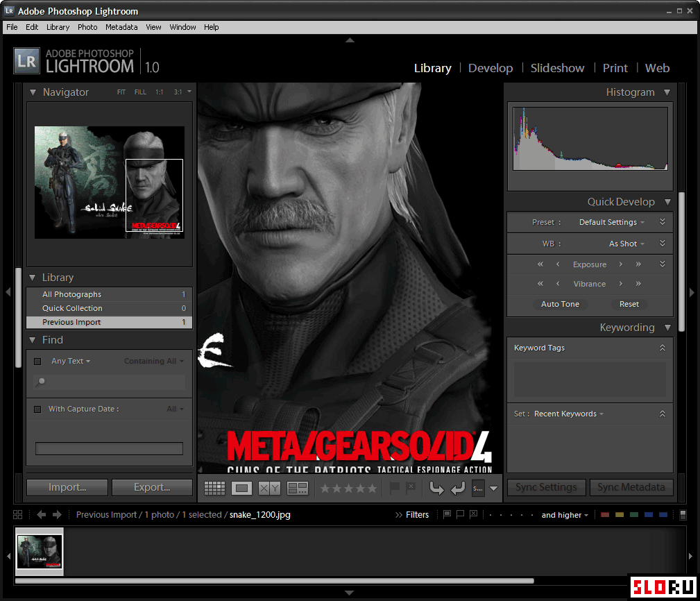This screenshot has width=700, height=601.
Task: Go forward using filmstrip right arrow
Action: [57, 515]
